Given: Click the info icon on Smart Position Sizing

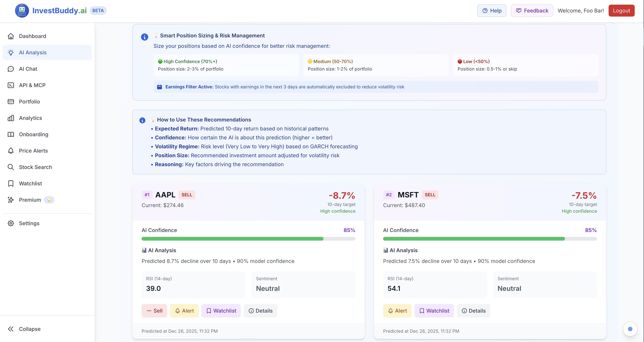Looking at the screenshot, I should (x=144, y=37).
